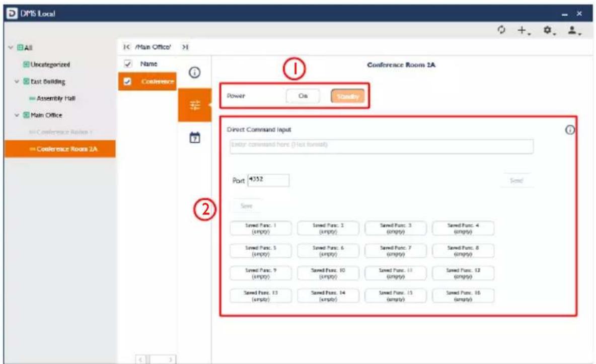Viewport: 596px width, 364px height.
Task: Click the device list horizontal scrollbar
Action: [x=156, y=359]
